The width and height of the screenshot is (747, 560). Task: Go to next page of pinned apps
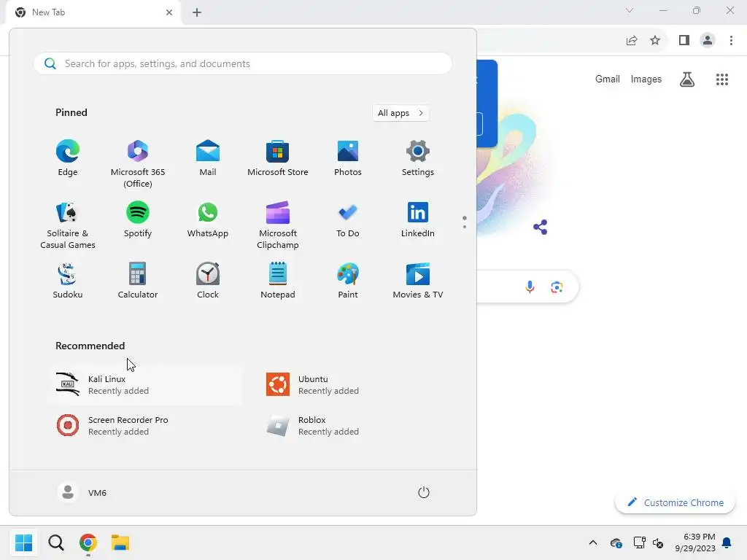point(465,227)
